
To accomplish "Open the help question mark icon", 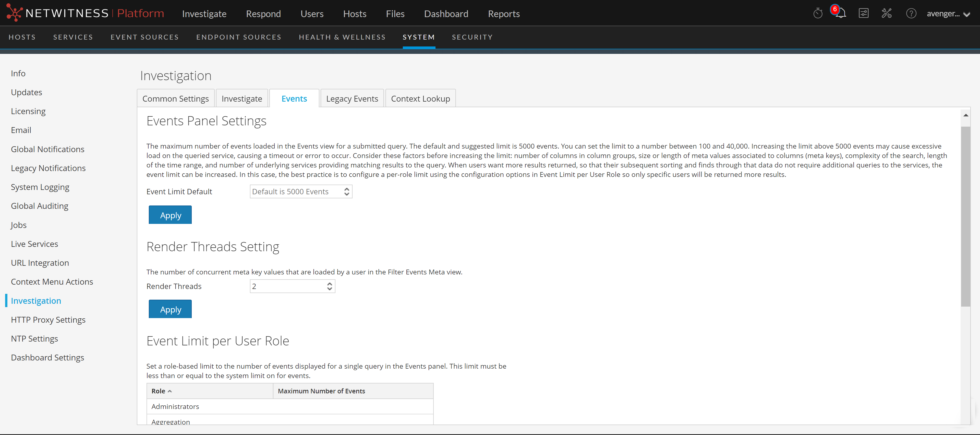I will (911, 14).
